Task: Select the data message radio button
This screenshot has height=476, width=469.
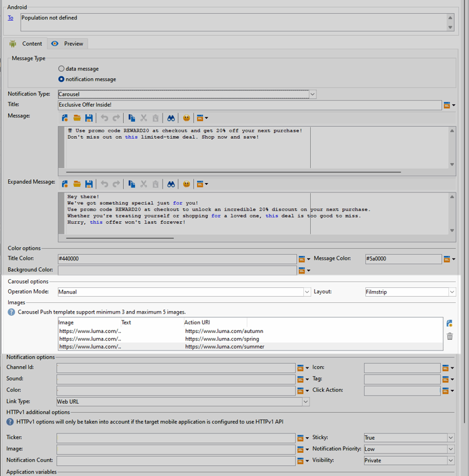Action: (61, 69)
